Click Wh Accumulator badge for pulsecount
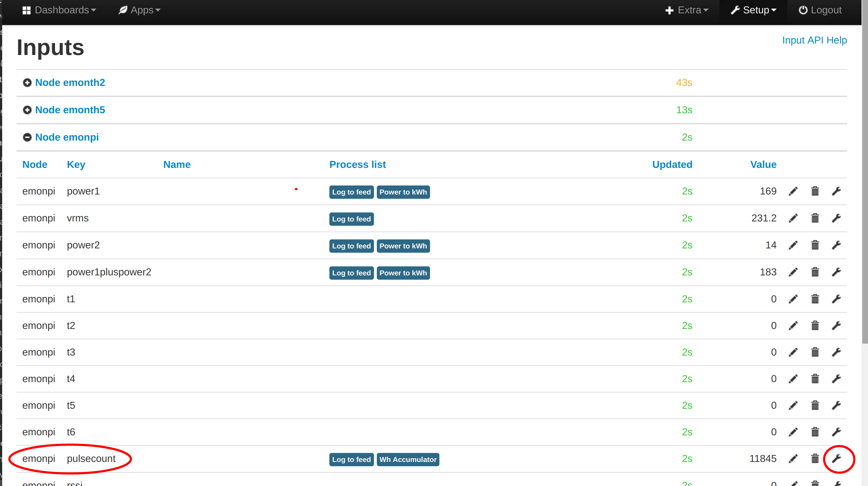This screenshot has width=868, height=486. 408,459
